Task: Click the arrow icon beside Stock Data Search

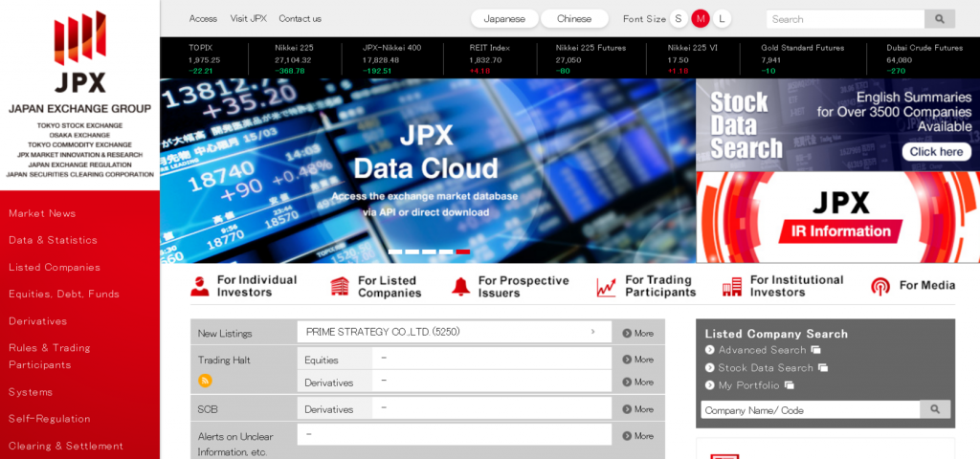Action: 709,368
